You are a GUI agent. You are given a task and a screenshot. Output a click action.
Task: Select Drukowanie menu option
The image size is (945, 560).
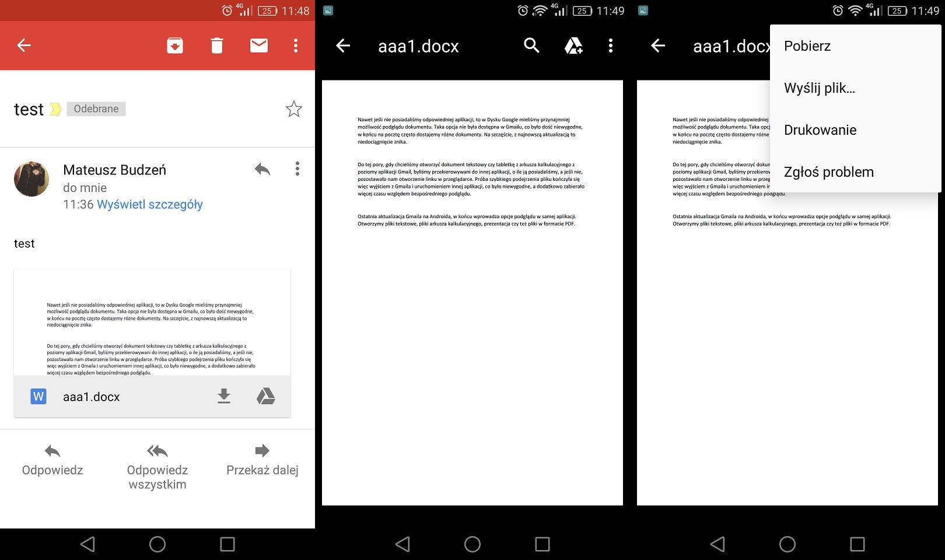point(856,130)
